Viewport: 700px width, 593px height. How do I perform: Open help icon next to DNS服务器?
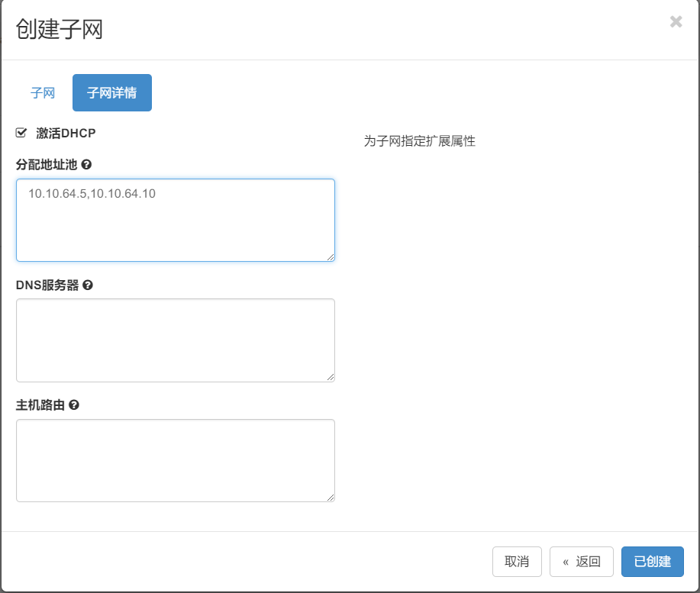(88, 285)
